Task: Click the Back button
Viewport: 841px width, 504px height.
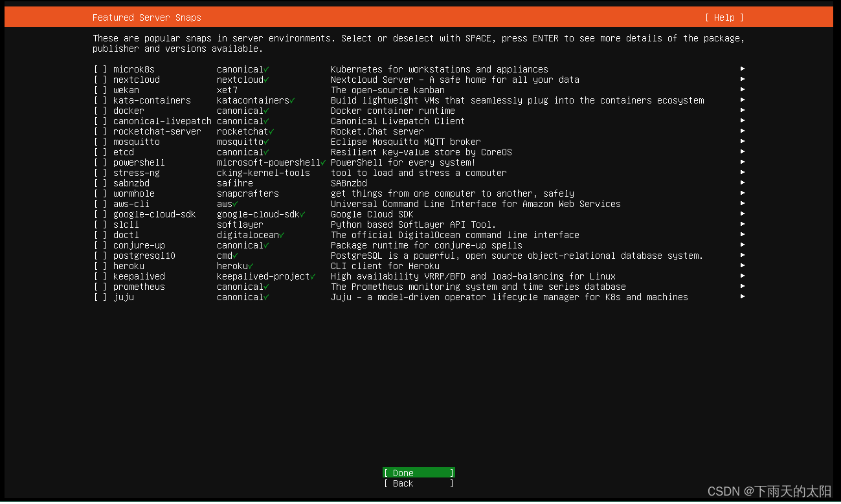Action: point(418,483)
